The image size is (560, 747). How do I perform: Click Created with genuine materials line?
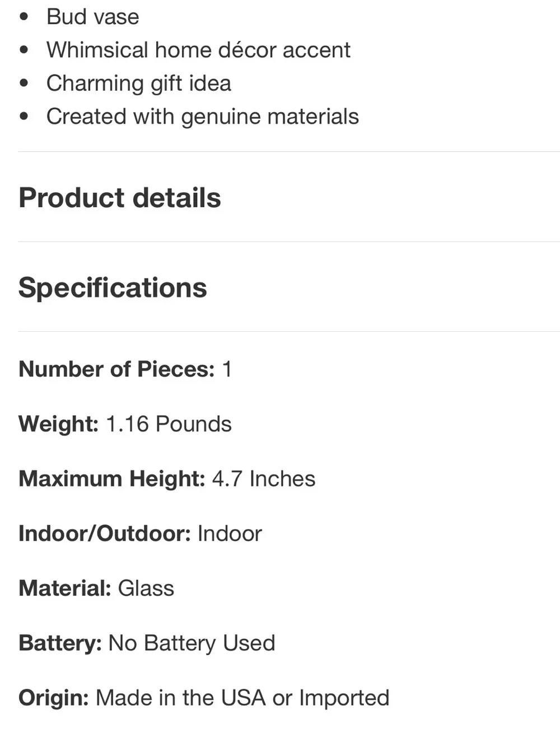click(x=202, y=117)
